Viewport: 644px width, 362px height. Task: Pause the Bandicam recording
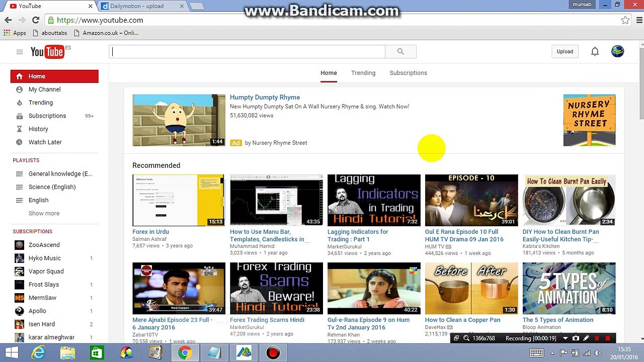(x=597, y=338)
